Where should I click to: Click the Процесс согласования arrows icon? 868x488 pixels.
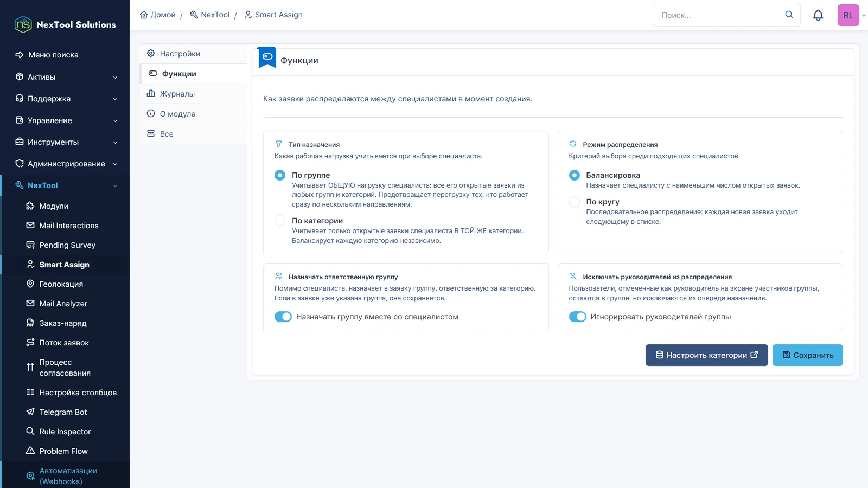(30, 368)
